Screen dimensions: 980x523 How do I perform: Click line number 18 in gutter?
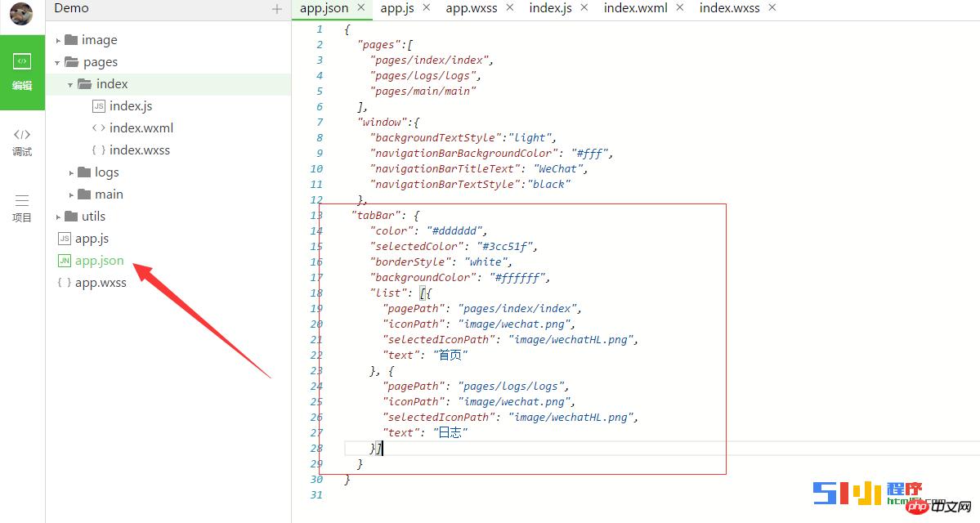pyautogui.click(x=316, y=293)
